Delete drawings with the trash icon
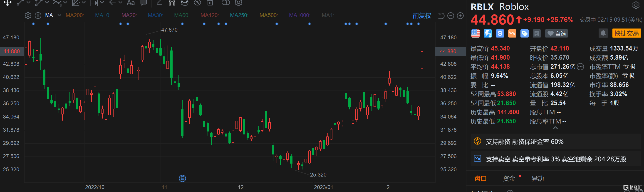This screenshot has height=192, width=644. click(x=210, y=3)
